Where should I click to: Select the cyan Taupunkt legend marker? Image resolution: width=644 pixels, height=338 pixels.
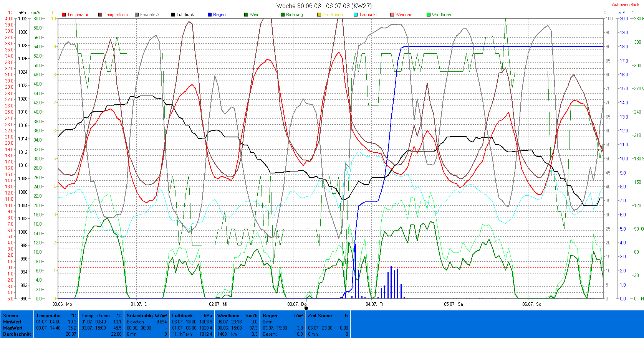(356, 15)
